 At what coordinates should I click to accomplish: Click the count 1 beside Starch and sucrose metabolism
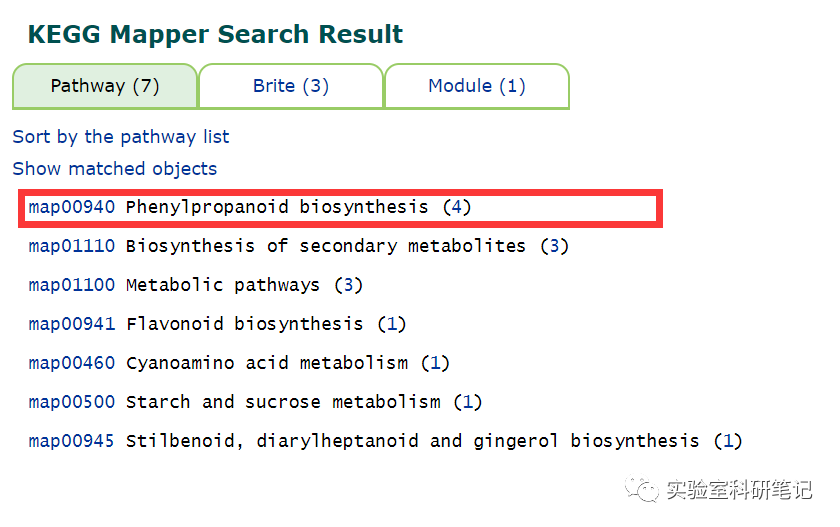467,402
